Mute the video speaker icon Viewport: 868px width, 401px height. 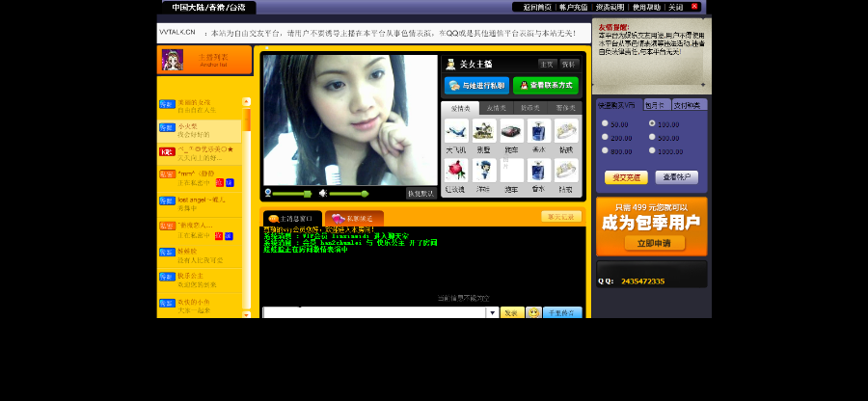pyautogui.click(x=322, y=193)
